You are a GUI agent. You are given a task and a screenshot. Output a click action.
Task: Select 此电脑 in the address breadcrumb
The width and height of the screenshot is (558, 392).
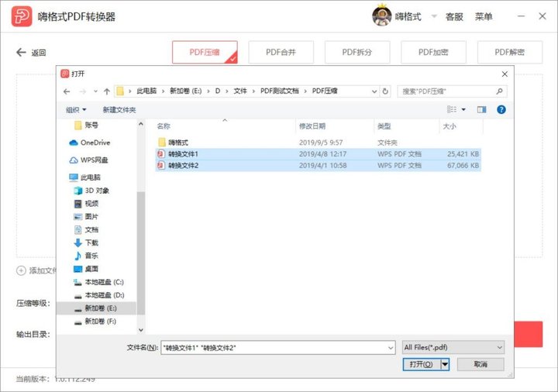(x=146, y=91)
